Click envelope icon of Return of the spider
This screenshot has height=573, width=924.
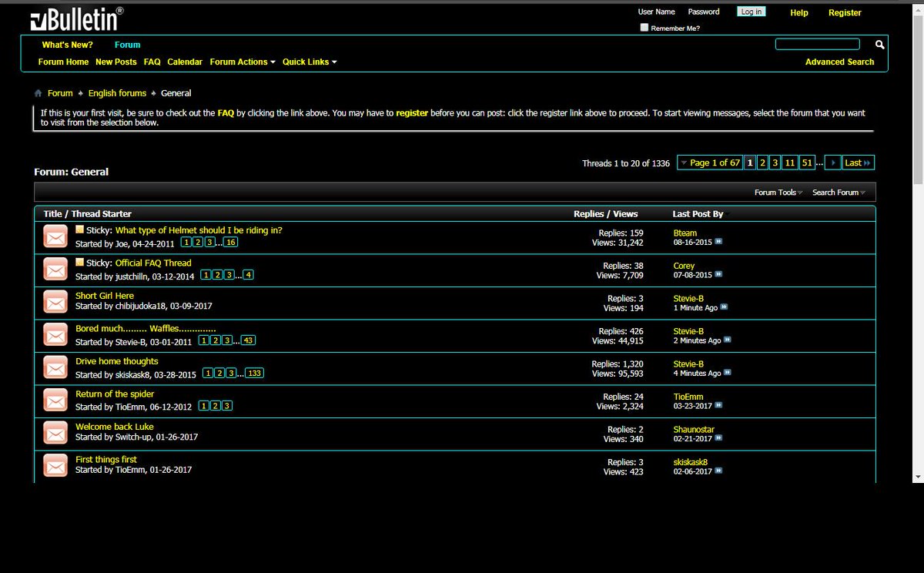click(55, 401)
